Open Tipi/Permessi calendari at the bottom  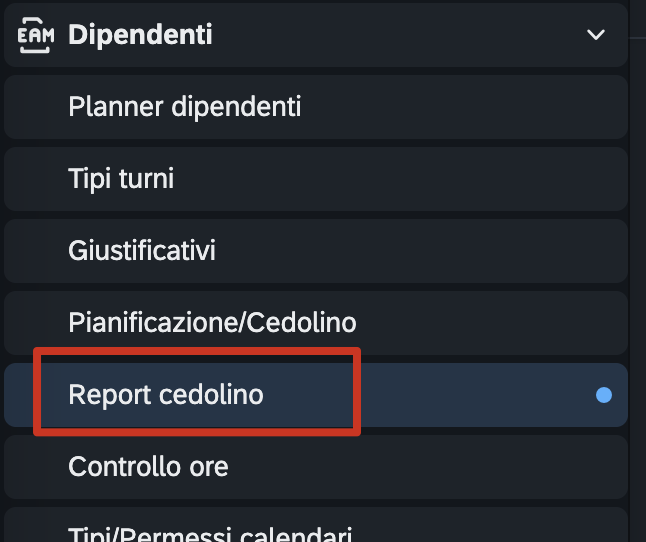tap(210, 532)
